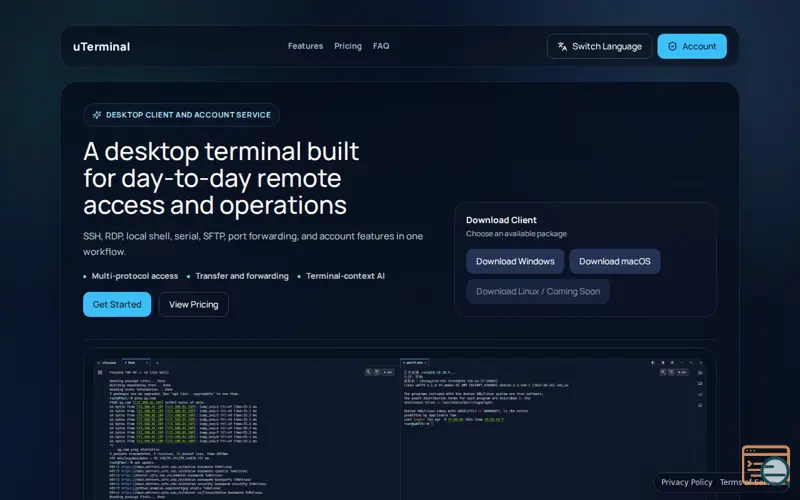Go to the uTerminal home logo
Viewport: 800px width, 500px height.
click(x=102, y=46)
